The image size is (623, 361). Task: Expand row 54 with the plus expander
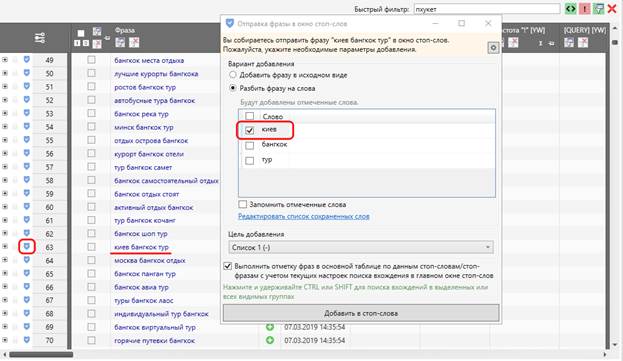click(4, 126)
